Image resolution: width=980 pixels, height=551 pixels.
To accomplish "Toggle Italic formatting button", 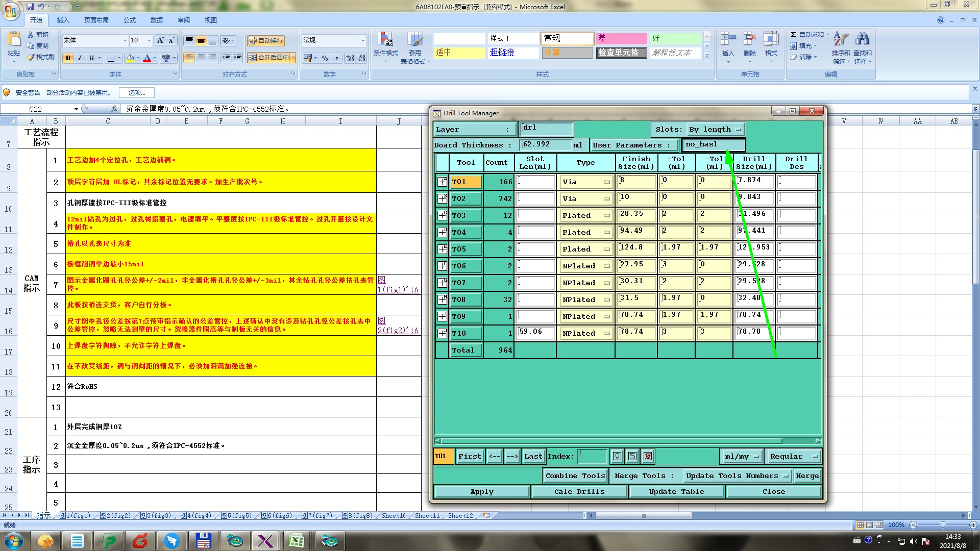I will (x=80, y=58).
